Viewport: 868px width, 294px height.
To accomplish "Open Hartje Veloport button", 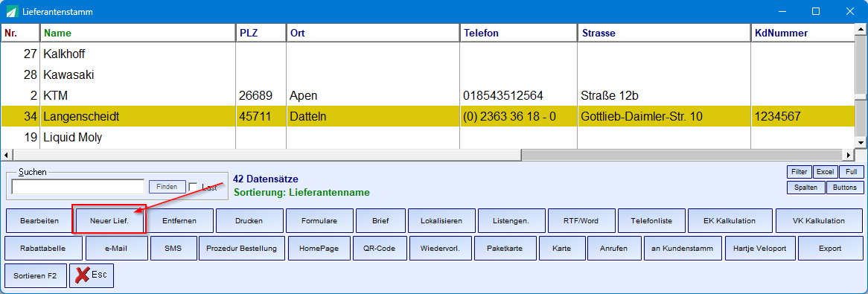I will pos(760,248).
